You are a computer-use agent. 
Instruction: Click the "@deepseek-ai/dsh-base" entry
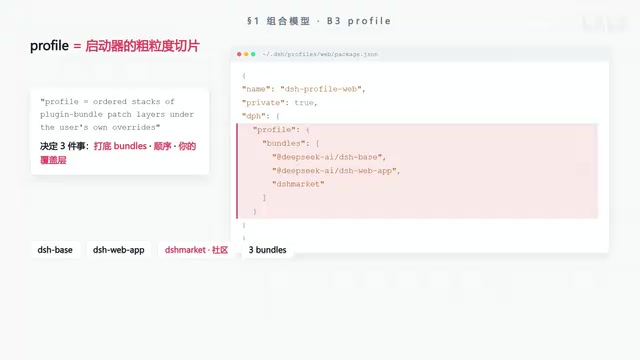pos(327,157)
